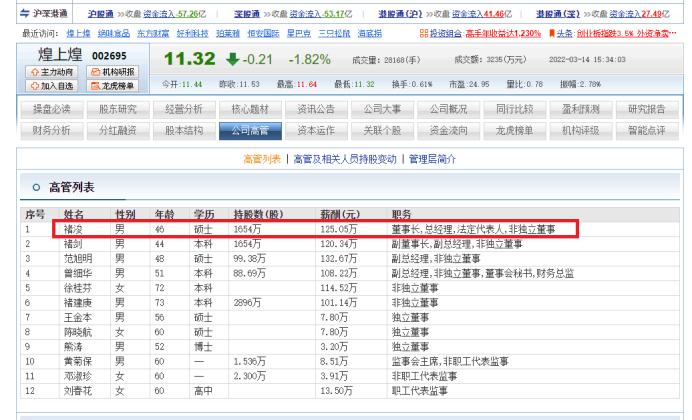The image size is (692, 420).
Task: Click stock code 002695
Action: pyautogui.click(x=109, y=56)
